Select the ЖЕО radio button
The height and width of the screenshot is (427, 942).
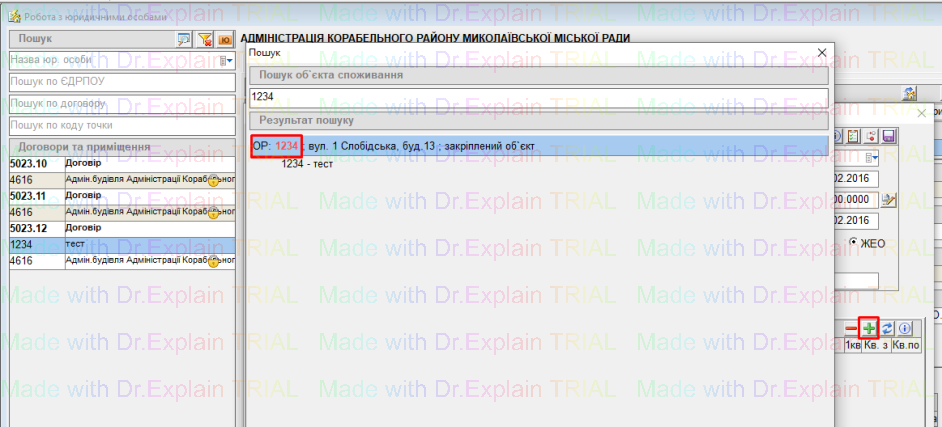click(x=855, y=241)
